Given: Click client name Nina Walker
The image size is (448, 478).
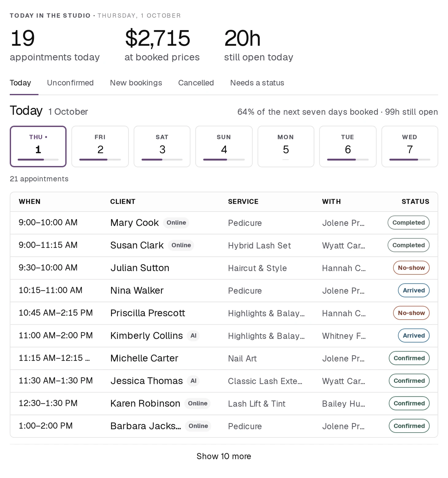Looking at the screenshot, I should [x=137, y=290].
